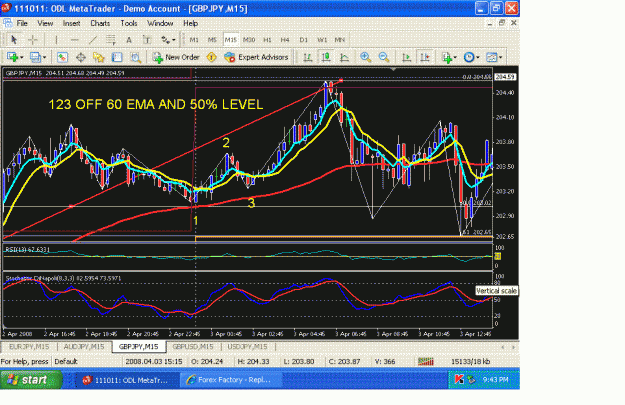Viewport: 625px width, 405px height.
Task: Click the connection status 15133/18 kb
Action: pos(470,362)
